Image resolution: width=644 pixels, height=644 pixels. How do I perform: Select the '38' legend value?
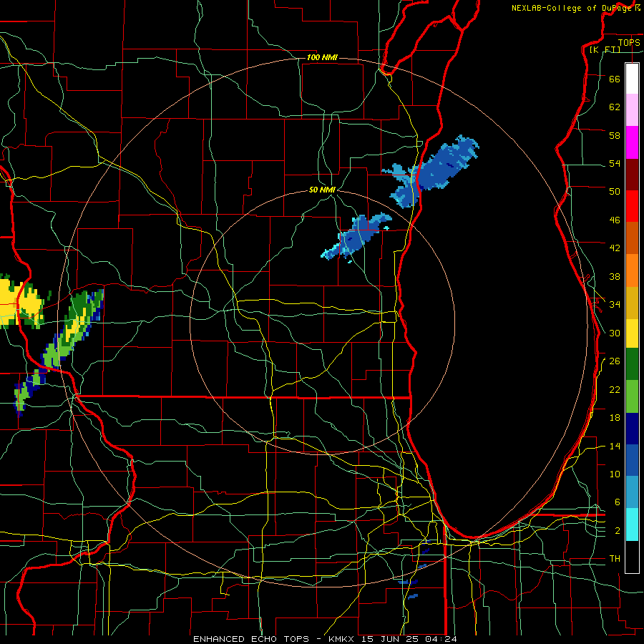click(615, 277)
